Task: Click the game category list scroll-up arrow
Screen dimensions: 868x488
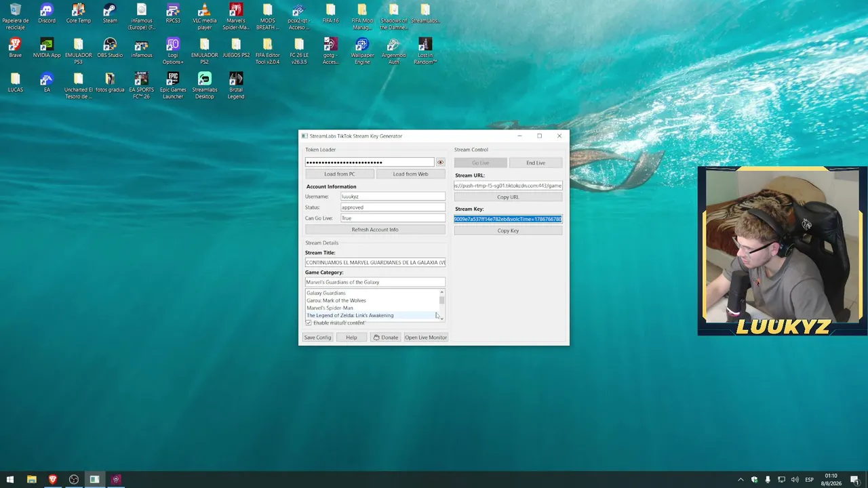Action: coord(441,292)
